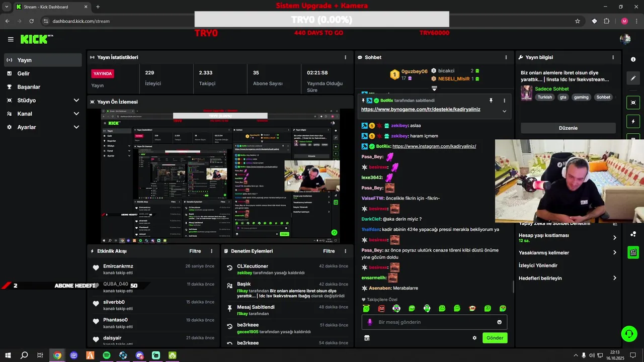The height and width of the screenshot is (362, 644).
Task: Open Filtre in Denetim Eylemleri
Action: (x=329, y=251)
